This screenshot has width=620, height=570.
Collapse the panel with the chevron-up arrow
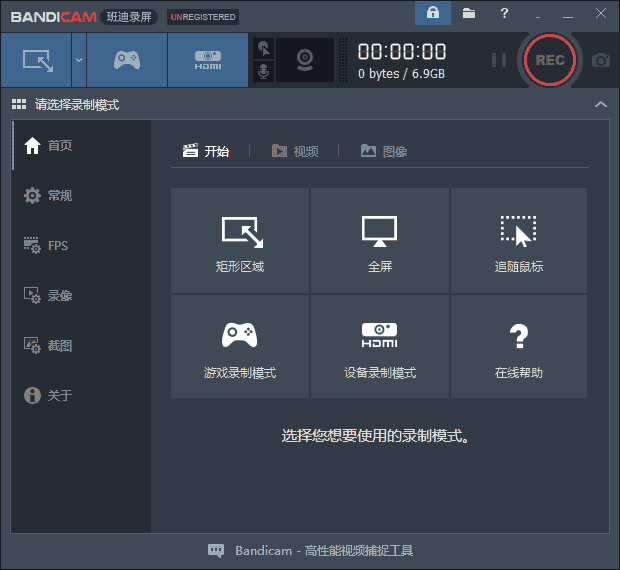(x=600, y=104)
